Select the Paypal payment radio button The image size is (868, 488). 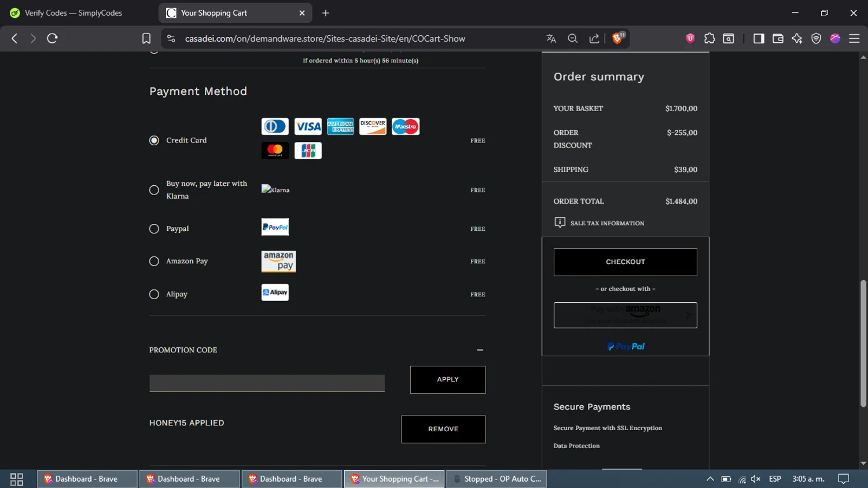point(154,229)
